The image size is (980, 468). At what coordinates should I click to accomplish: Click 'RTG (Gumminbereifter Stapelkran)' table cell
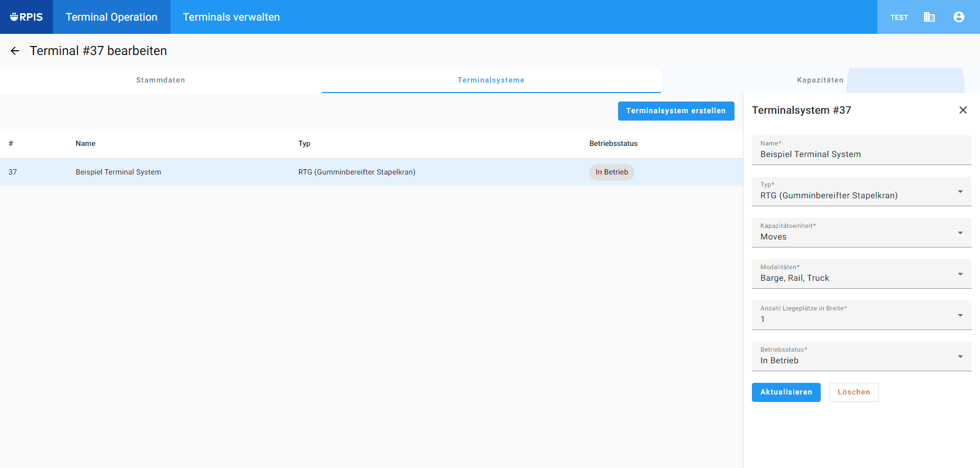click(x=357, y=172)
